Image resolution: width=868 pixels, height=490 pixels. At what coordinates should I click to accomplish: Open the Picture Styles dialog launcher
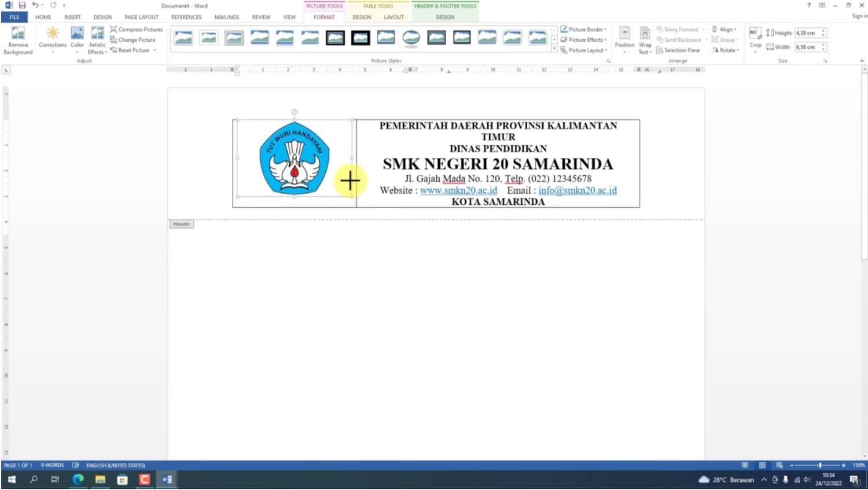click(608, 61)
